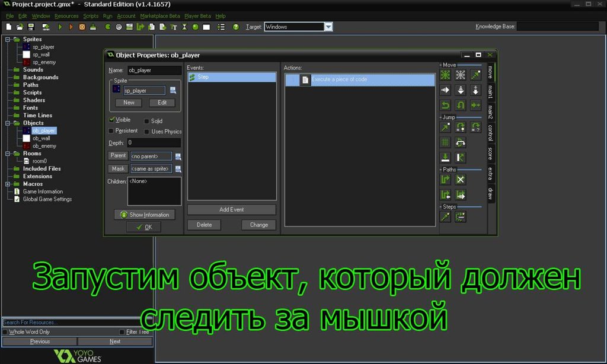The width and height of the screenshot is (607, 364).
Task: Select the Align to Grid action icon
Action: click(x=445, y=142)
